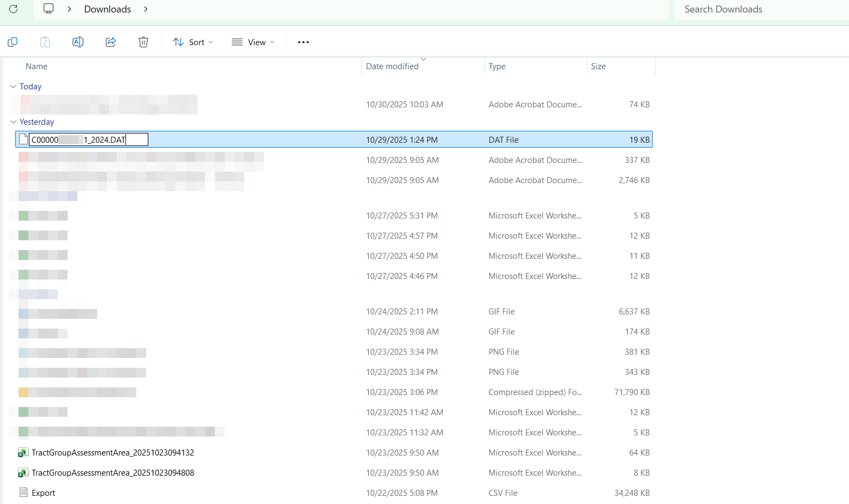The height and width of the screenshot is (504, 849).
Task: Collapse the Yesterday group
Action: coord(14,122)
